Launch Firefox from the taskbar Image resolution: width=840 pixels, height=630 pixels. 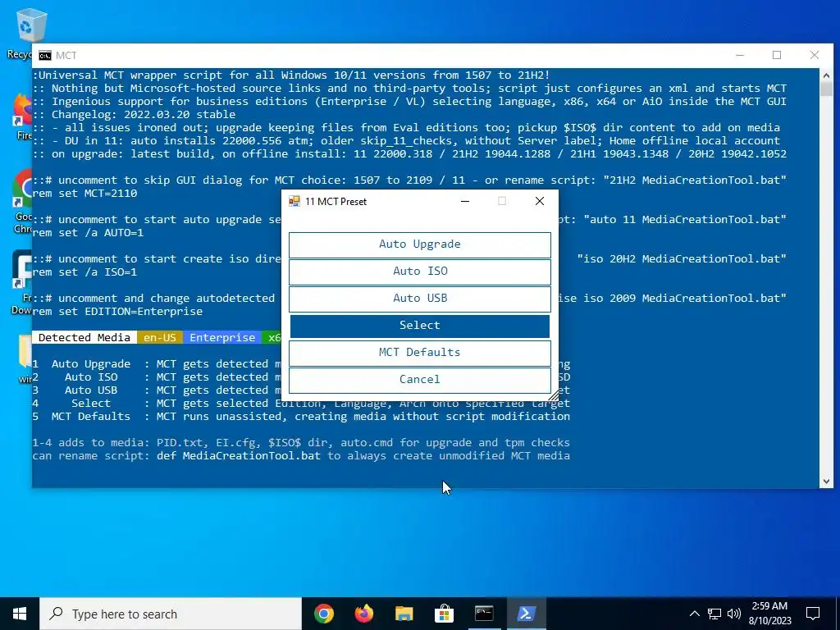point(364,614)
